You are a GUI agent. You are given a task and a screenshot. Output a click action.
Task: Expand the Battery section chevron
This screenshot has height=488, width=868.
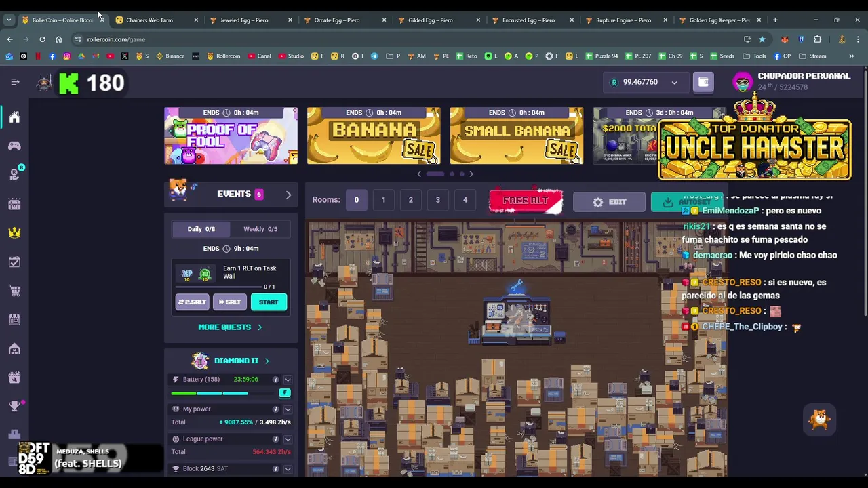point(288,380)
